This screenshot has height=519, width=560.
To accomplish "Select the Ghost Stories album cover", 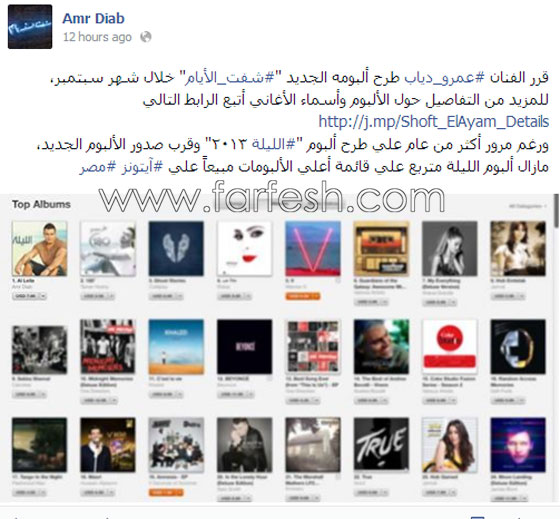I will 176,249.
